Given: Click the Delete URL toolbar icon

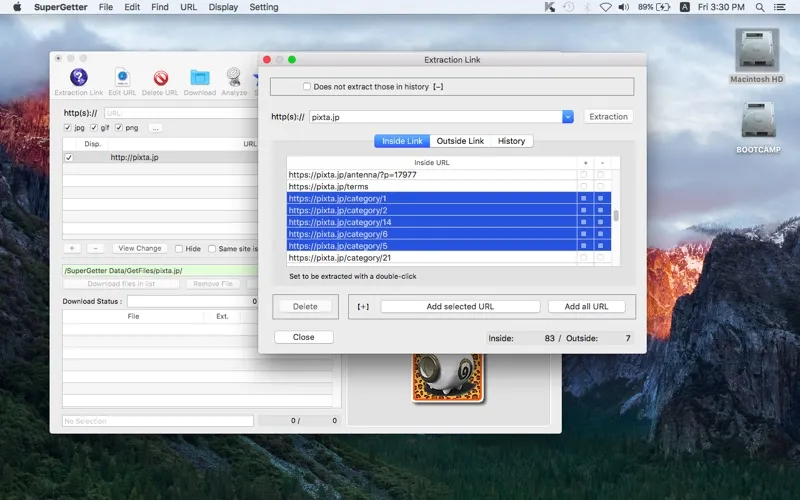Looking at the screenshot, I should (160, 82).
